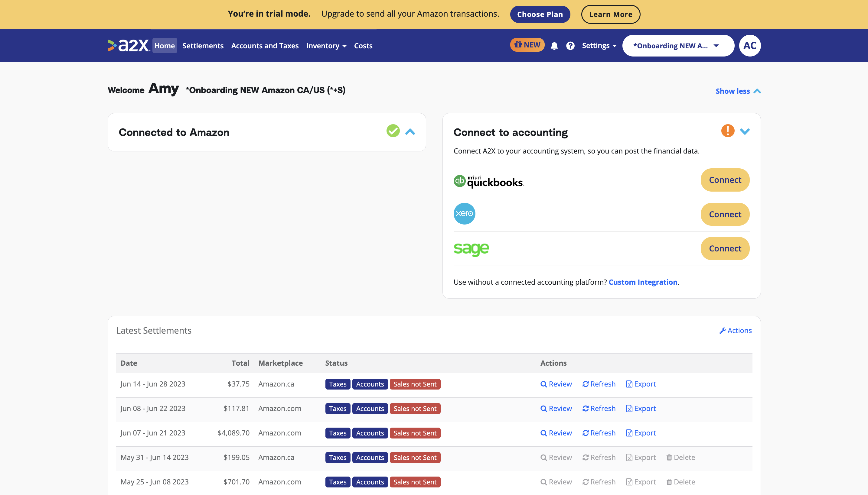Image resolution: width=868 pixels, height=495 pixels.
Task: Export the Jun 07 - Jun 21 settlement
Action: pyautogui.click(x=641, y=433)
